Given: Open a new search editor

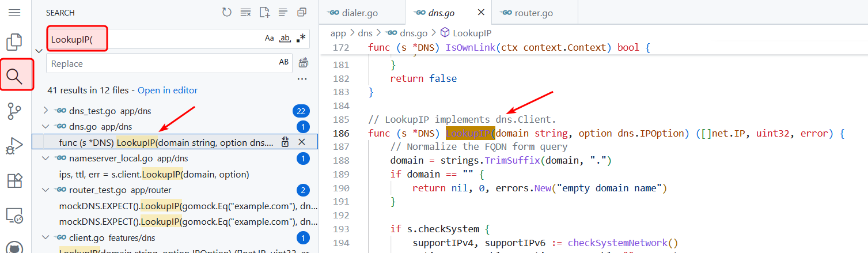Looking at the screenshot, I should point(264,12).
